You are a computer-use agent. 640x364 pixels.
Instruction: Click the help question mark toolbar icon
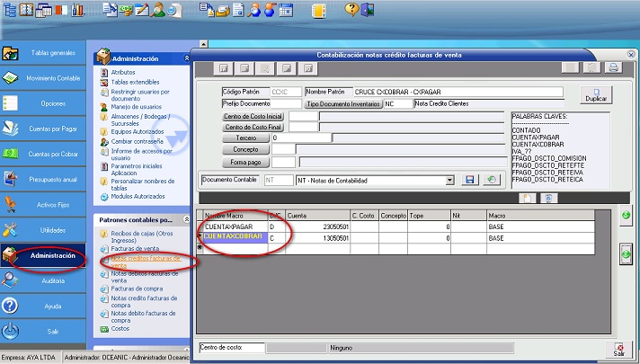point(351,10)
